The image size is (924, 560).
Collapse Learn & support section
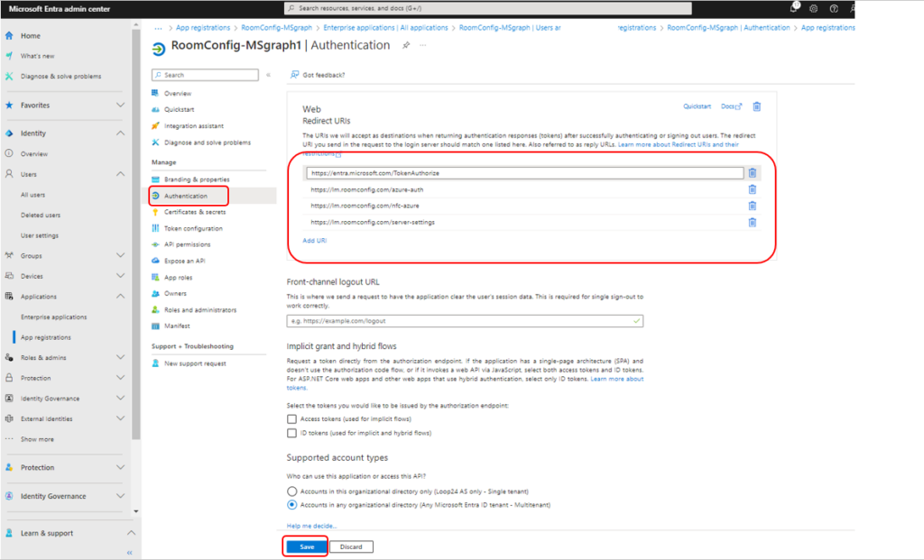coord(131,533)
